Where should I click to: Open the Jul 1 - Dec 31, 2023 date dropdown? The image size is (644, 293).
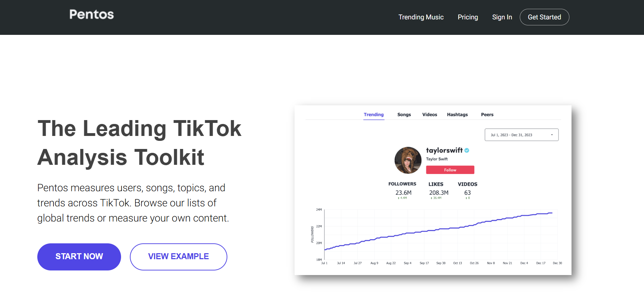[x=521, y=135]
